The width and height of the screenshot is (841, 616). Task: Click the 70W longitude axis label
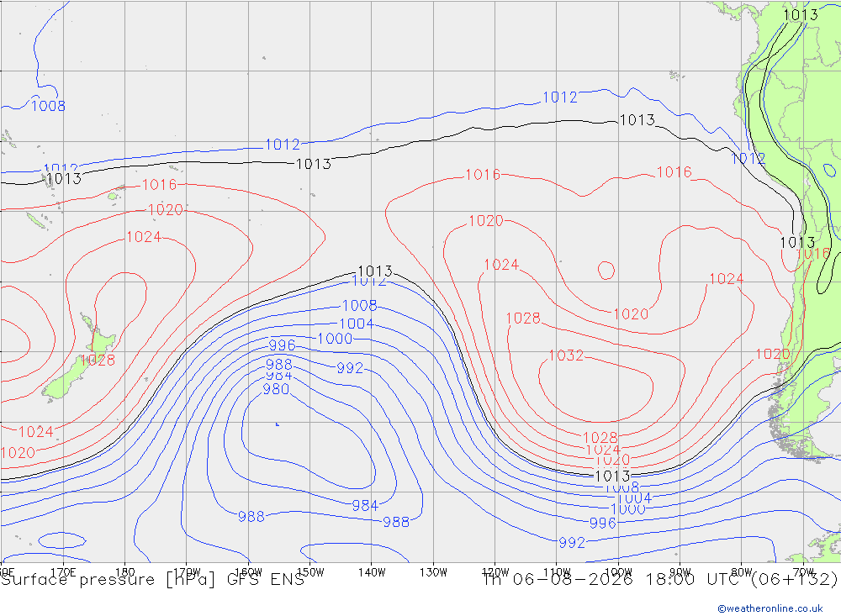tap(803, 572)
